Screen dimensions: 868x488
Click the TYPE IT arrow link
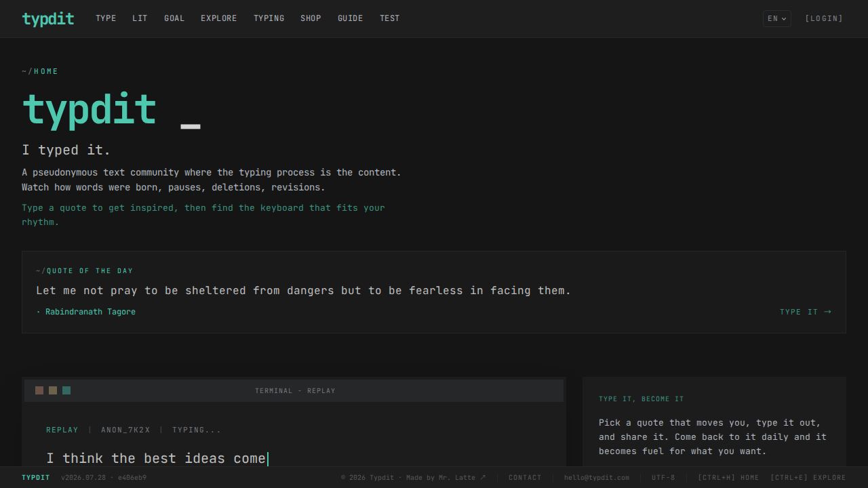click(x=806, y=312)
